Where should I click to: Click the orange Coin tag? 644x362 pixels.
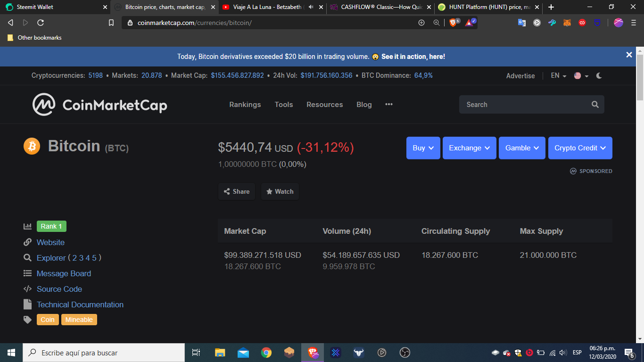coord(48,320)
